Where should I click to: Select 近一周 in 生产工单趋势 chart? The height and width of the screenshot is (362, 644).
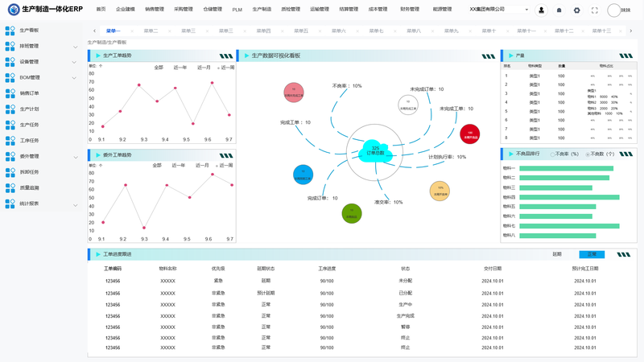(x=226, y=68)
